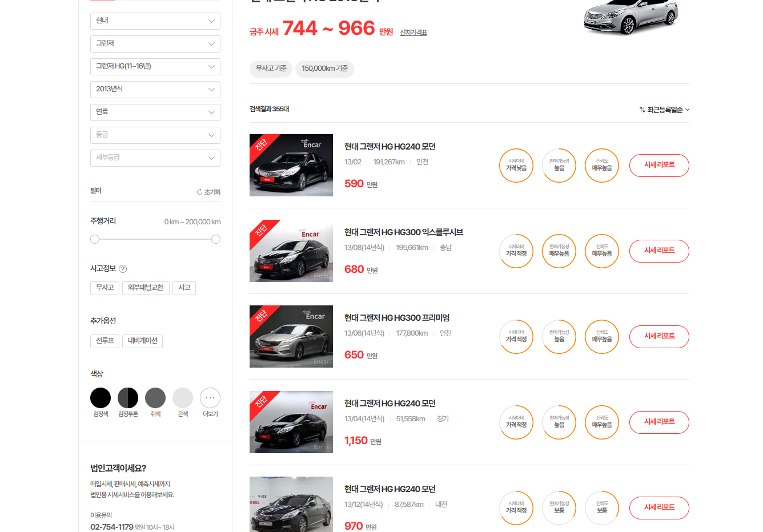Click 신뢰도 보통 badge on 970만원 listing
The height and width of the screenshot is (532, 763).
pyautogui.click(x=602, y=508)
